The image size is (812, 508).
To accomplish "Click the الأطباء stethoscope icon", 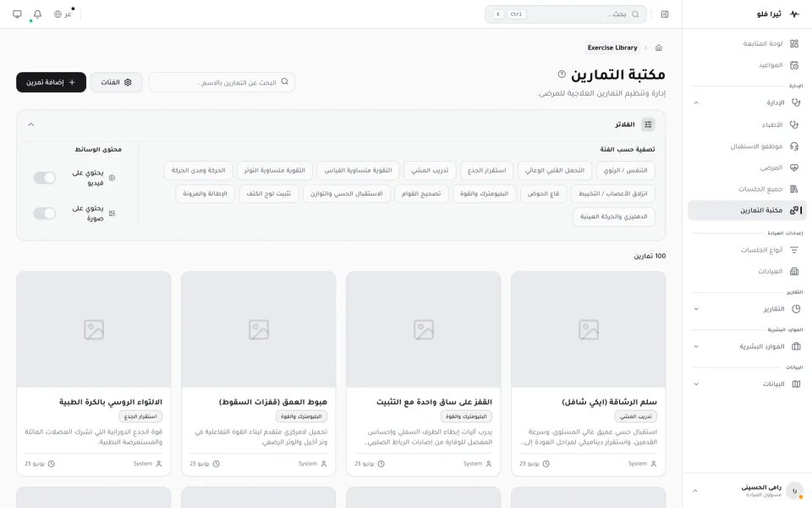I will pos(794,124).
